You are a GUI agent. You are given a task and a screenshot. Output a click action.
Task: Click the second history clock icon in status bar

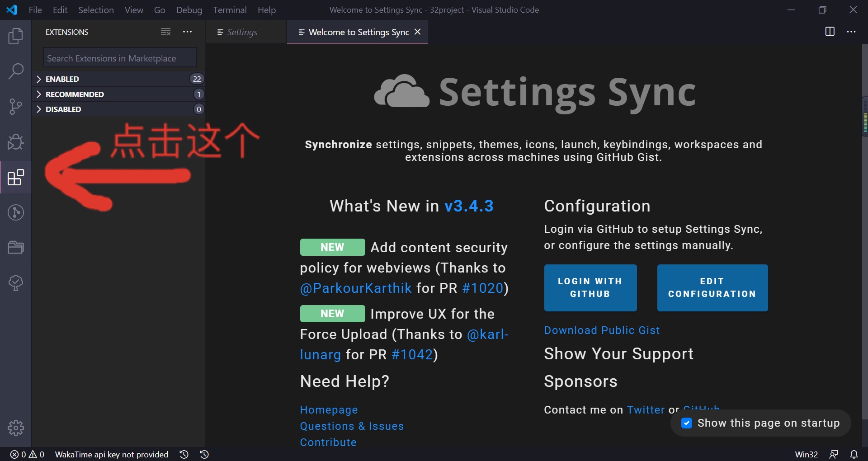pos(204,454)
